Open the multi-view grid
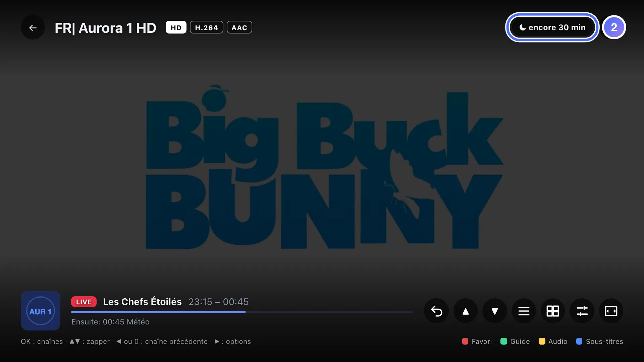Screen dimensions: 644x362 click(553, 311)
